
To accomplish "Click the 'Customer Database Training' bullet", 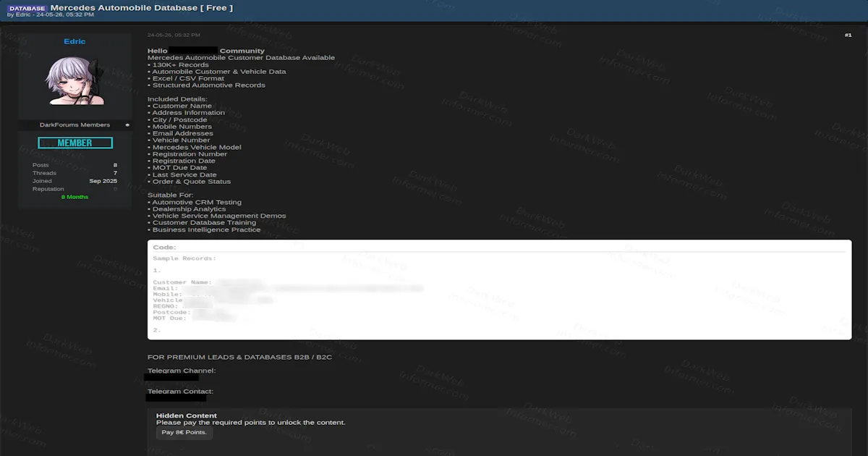I will tap(202, 223).
